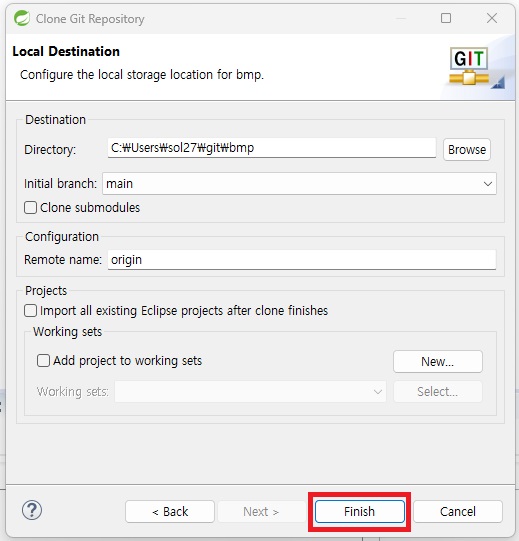The height and width of the screenshot is (541, 519).
Task: Focus the Remote name field containing origin
Action: coord(302,260)
